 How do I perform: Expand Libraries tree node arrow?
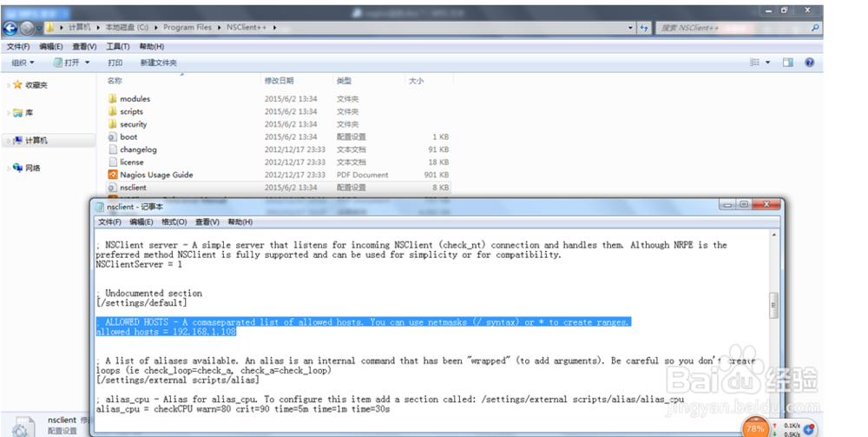coord(9,113)
